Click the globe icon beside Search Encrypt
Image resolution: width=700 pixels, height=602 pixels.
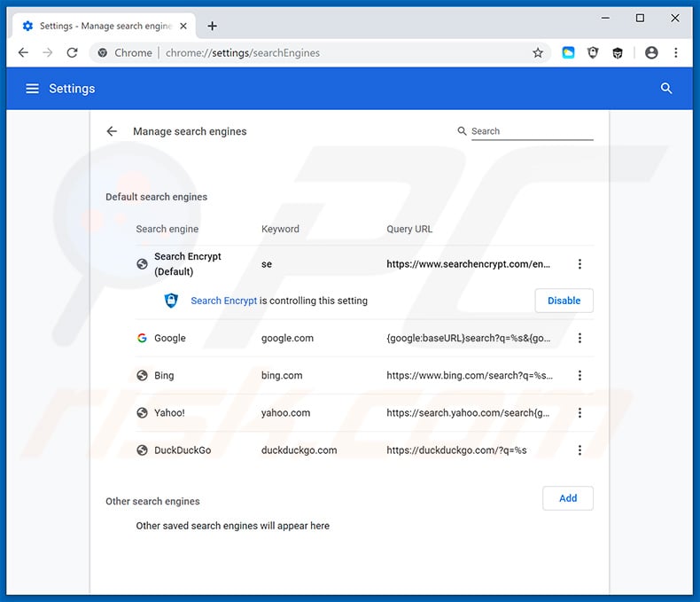click(x=142, y=264)
